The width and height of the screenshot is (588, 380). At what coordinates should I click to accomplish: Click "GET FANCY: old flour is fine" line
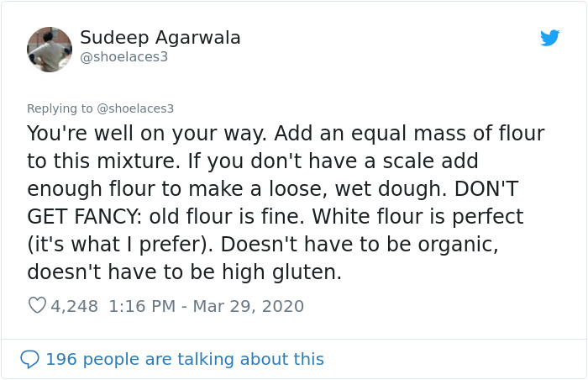point(166,217)
